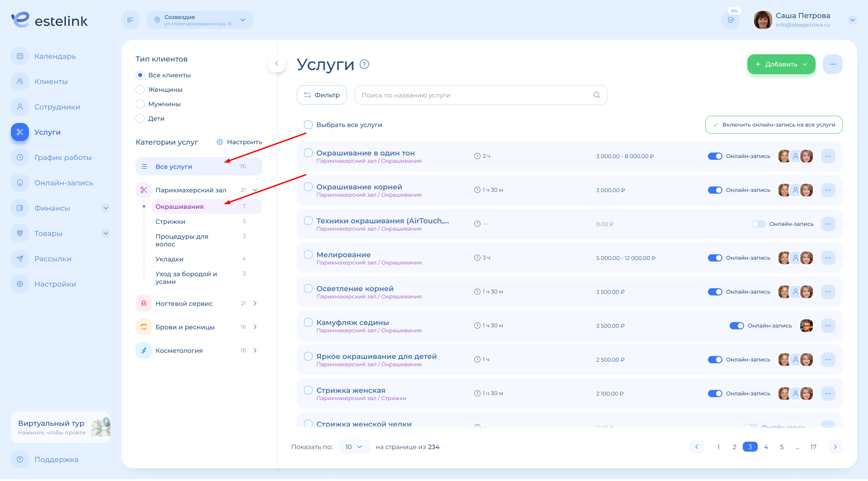868x481 pixels.
Task: Click the search magnifier icon
Action: [x=596, y=95]
